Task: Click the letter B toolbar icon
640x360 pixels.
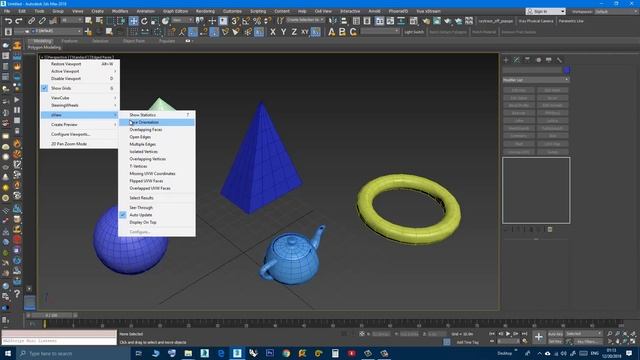Action: (x=342, y=32)
